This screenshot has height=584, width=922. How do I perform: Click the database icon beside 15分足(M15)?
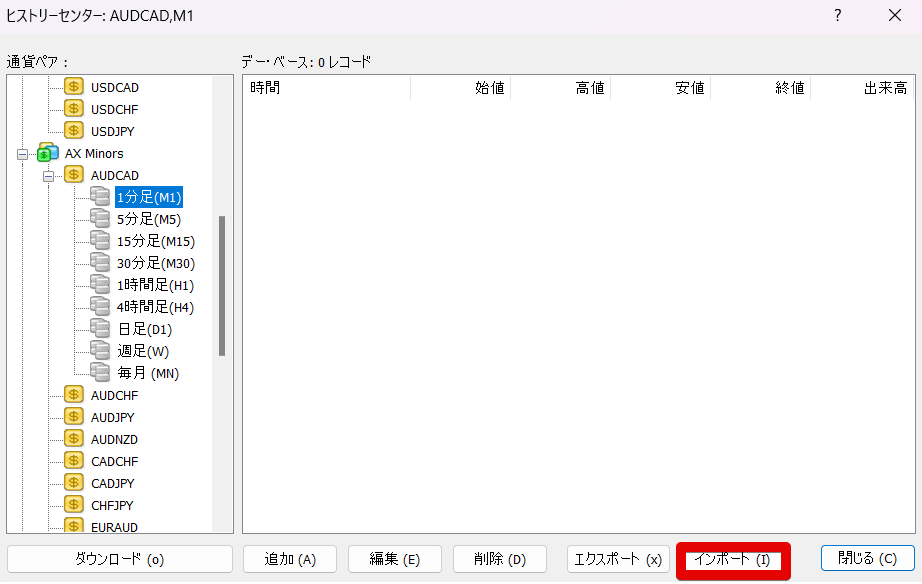pos(100,241)
